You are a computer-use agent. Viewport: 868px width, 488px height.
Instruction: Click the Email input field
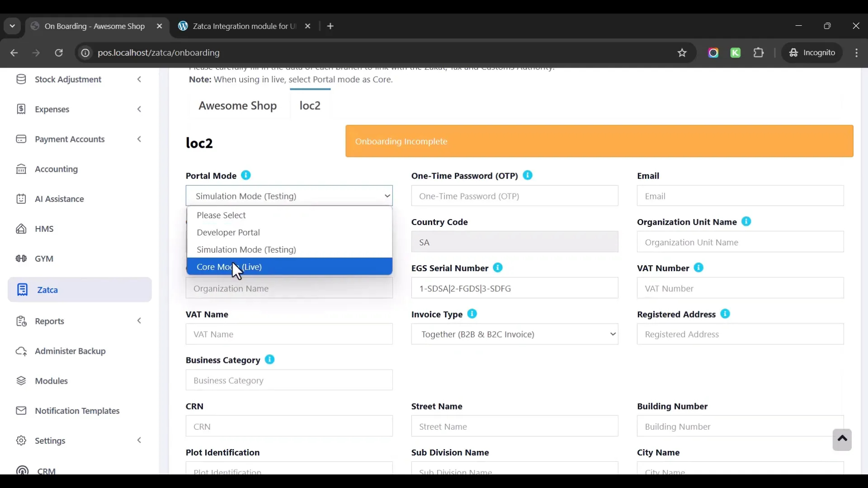pos(740,196)
